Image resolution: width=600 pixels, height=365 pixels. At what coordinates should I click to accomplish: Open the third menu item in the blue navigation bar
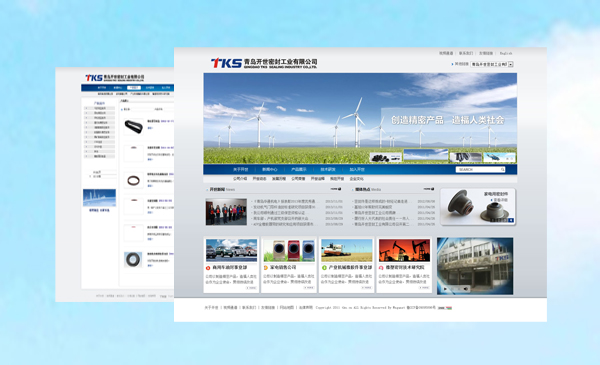[x=298, y=169]
